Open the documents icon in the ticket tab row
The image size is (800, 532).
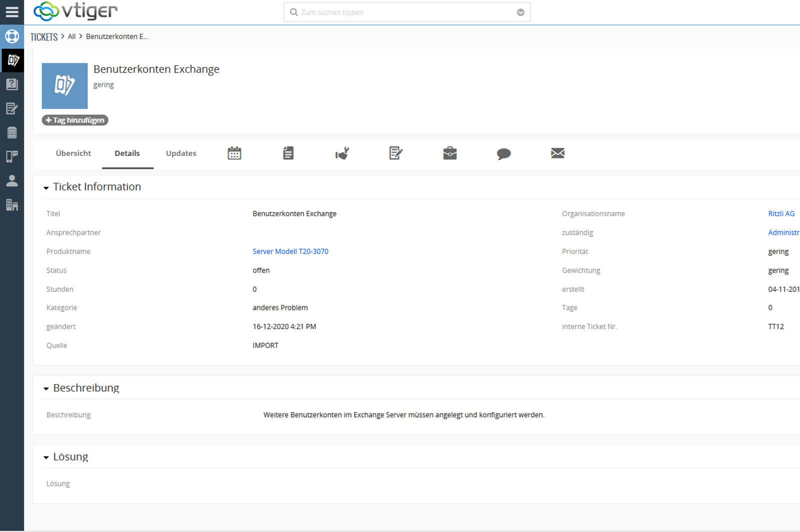pyautogui.click(x=287, y=153)
